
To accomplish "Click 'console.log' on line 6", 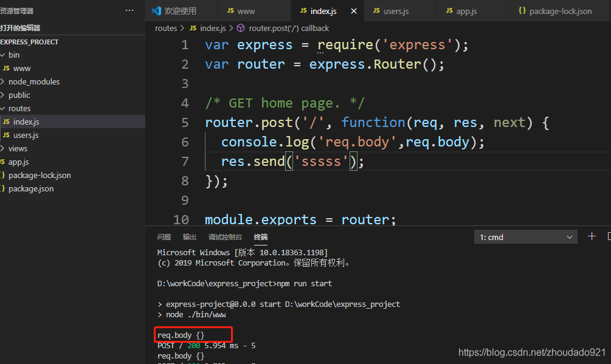I will pyautogui.click(x=265, y=142).
